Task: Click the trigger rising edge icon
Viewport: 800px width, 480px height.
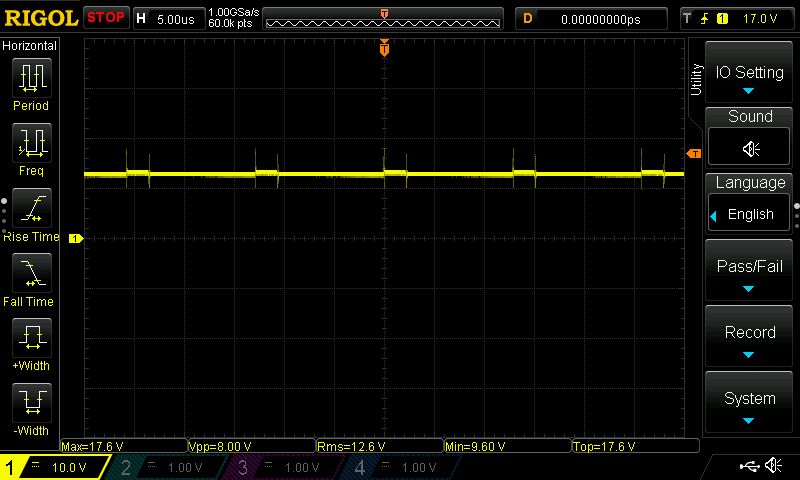Action: 705,19
